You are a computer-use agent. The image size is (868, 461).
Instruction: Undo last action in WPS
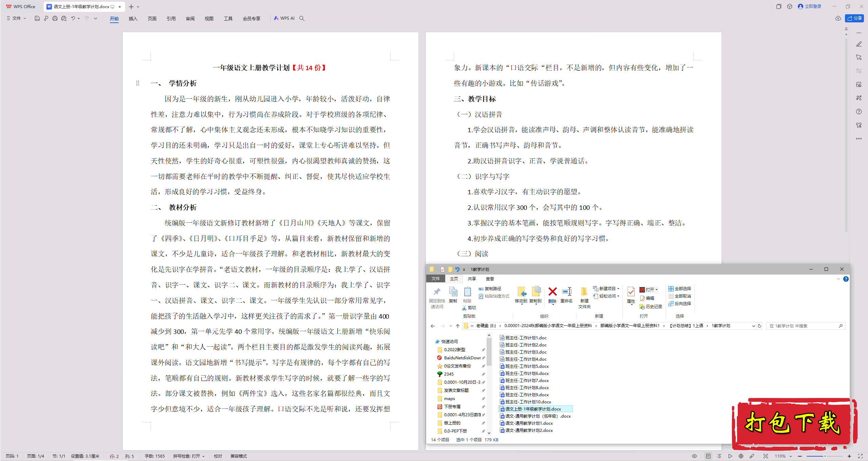point(73,18)
